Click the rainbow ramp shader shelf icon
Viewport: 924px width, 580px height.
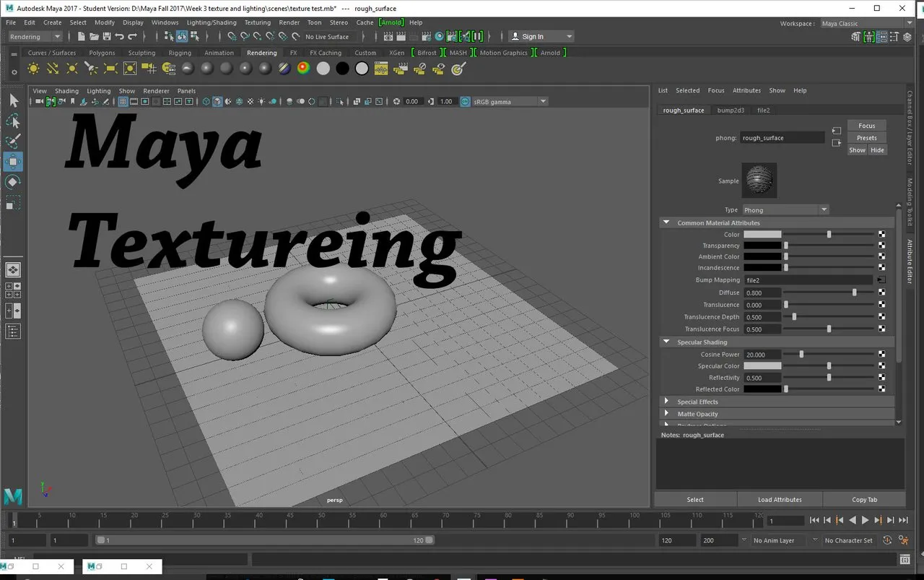pos(303,69)
